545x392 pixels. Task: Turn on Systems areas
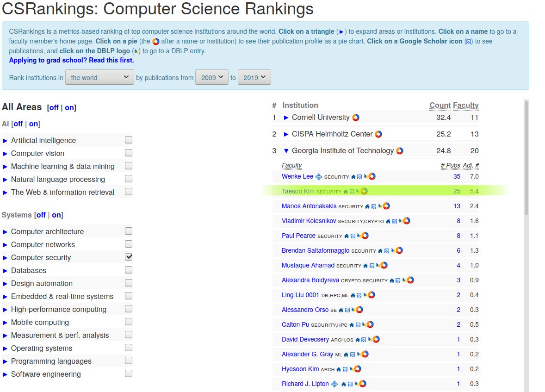(56, 215)
